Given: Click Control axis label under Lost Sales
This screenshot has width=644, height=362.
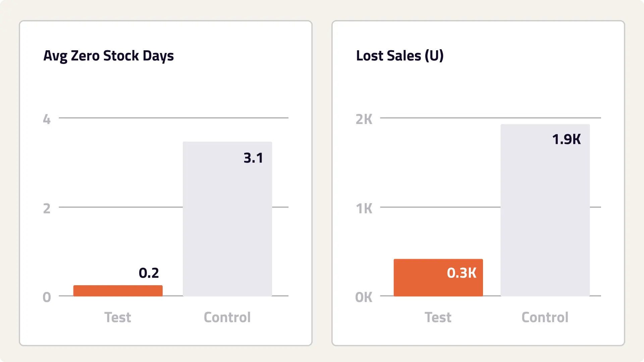Looking at the screenshot, I should 545,317.
